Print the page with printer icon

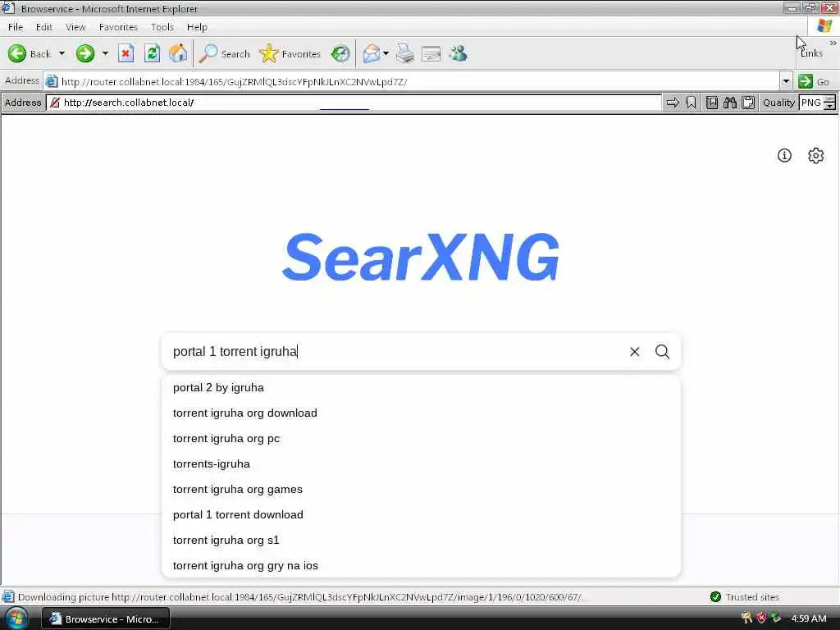tap(405, 53)
